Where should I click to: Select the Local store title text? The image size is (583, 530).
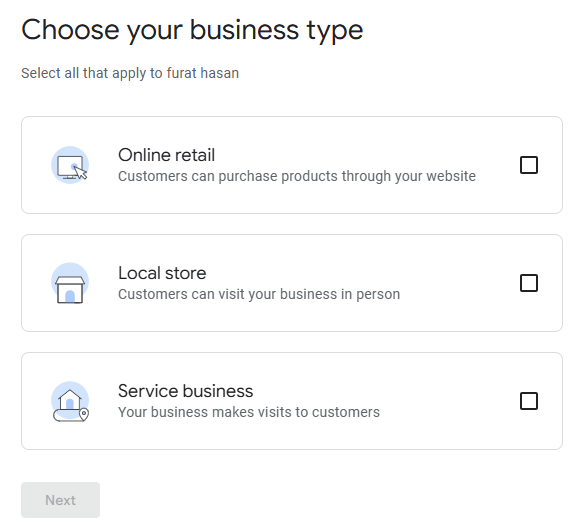coord(162,273)
